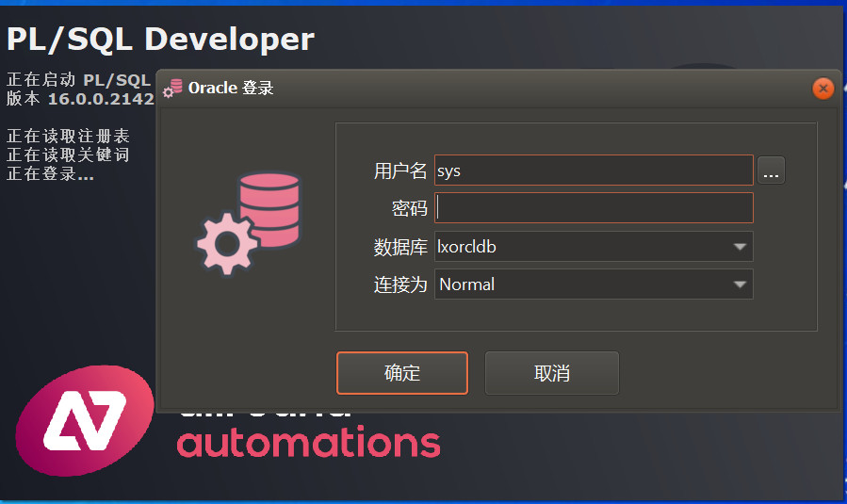Click the 密码 label
This screenshot has height=504, width=847.
[x=410, y=208]
